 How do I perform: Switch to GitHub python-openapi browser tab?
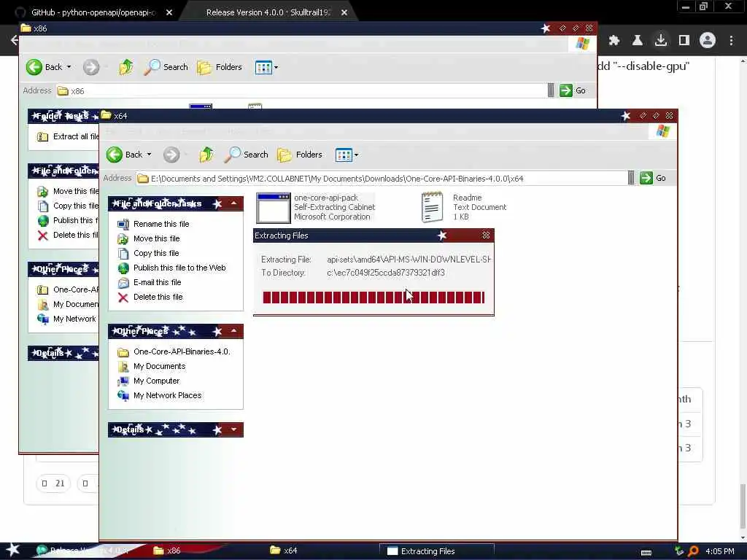(x=93, y=12)
